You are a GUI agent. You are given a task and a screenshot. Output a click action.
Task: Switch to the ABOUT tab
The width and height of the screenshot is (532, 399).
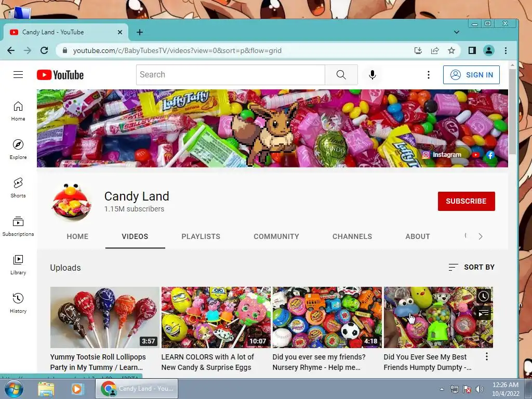418,236
